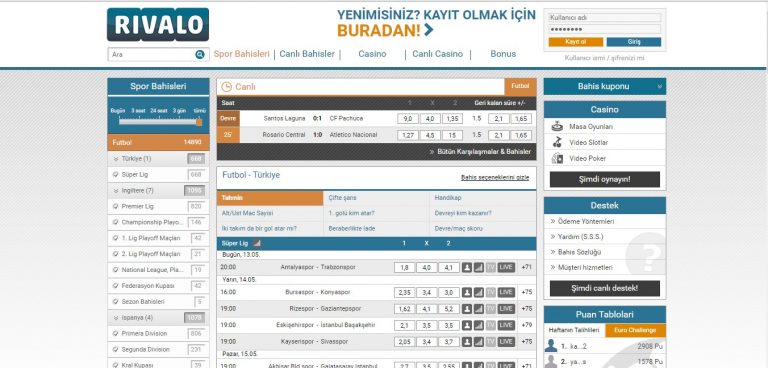Open statistics chart icon for Rizespor - Gaziantepspor
The height and width of the screenshot is (368, 768).
479,309
